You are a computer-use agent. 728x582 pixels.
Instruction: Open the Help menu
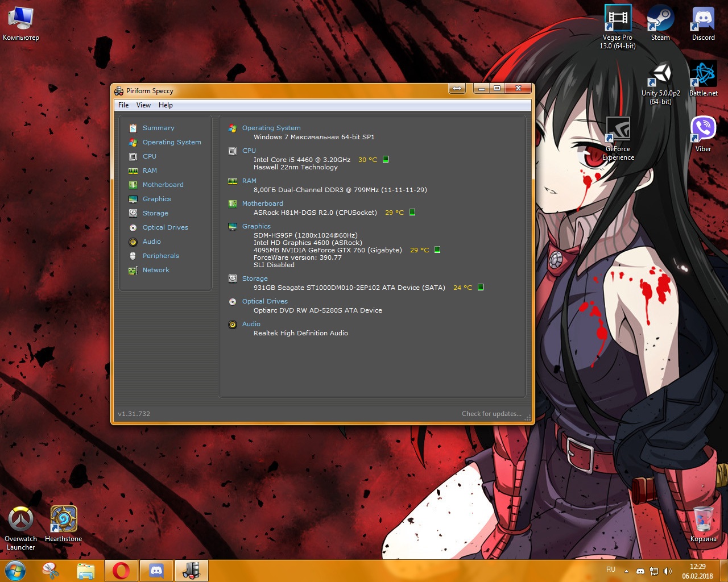(166, 105)
